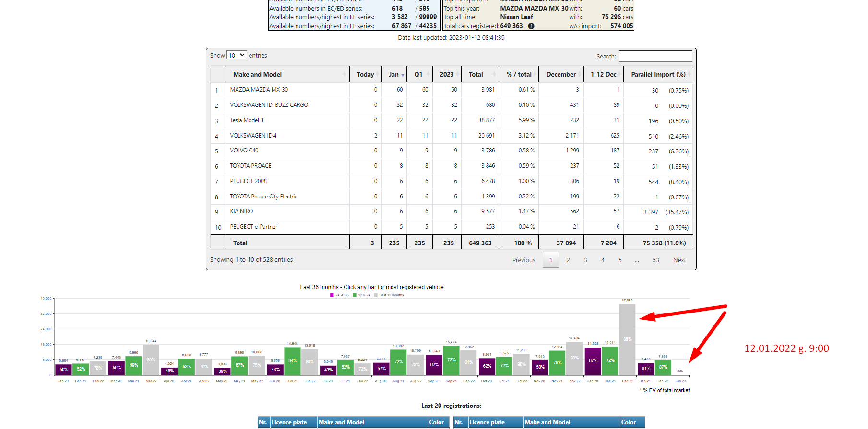Click 'PEUGEOT 2008' row name
Image resolution: width=868 pixels, height=429 pixels.
click(x=248, y=181)
